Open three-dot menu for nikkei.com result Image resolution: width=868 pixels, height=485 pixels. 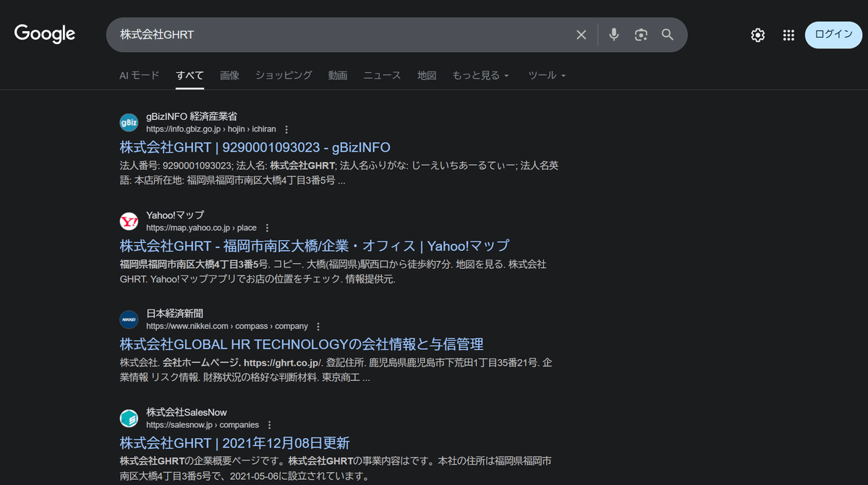(318, 327)
